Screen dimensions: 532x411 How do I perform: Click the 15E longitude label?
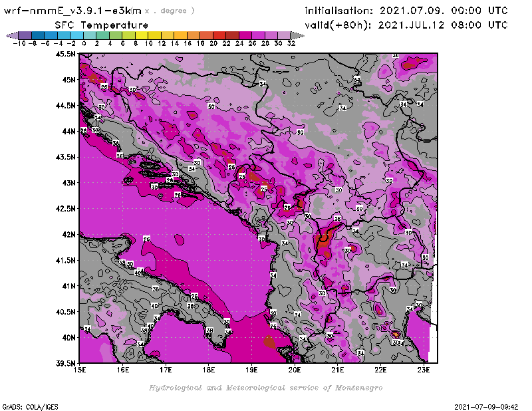tap(80, 370)
